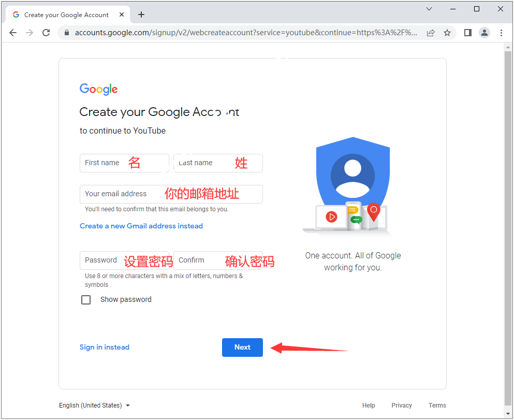The height and width of the screenshot is (420, 514).
Task: Open the Chrome three-dot menu
Action: click(501, 33)
